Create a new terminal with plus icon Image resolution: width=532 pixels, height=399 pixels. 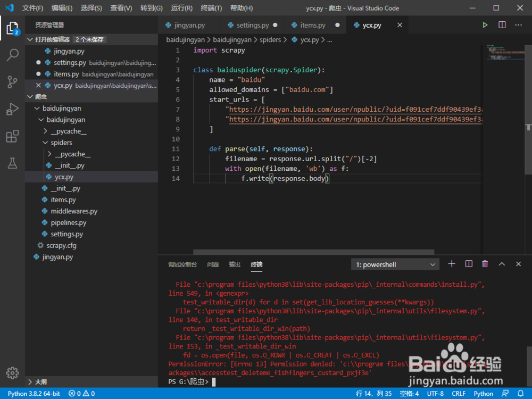coord(452,264)
